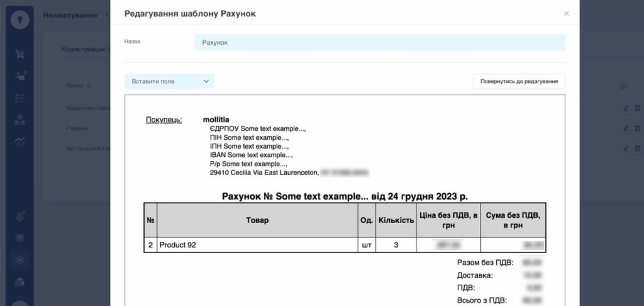Click the 'Product 92' cell in preview table
644x306 pixels.
click(x=178, y=245)
